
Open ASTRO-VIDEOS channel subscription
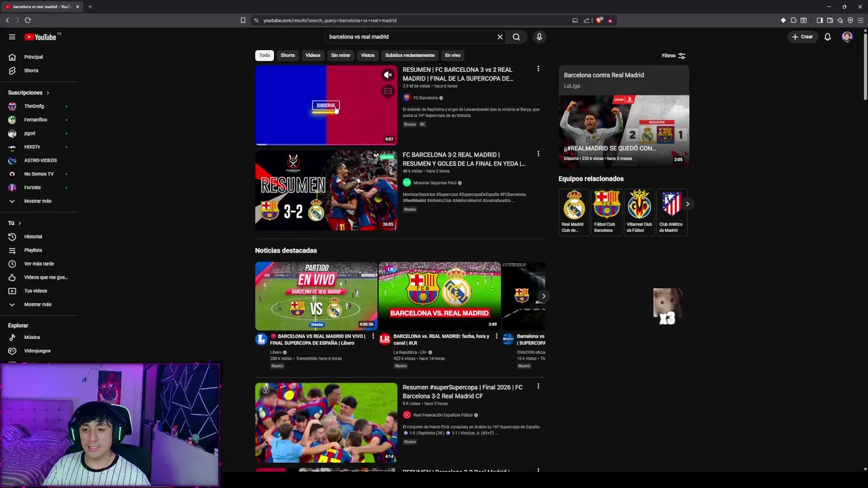tap(40, 160)
